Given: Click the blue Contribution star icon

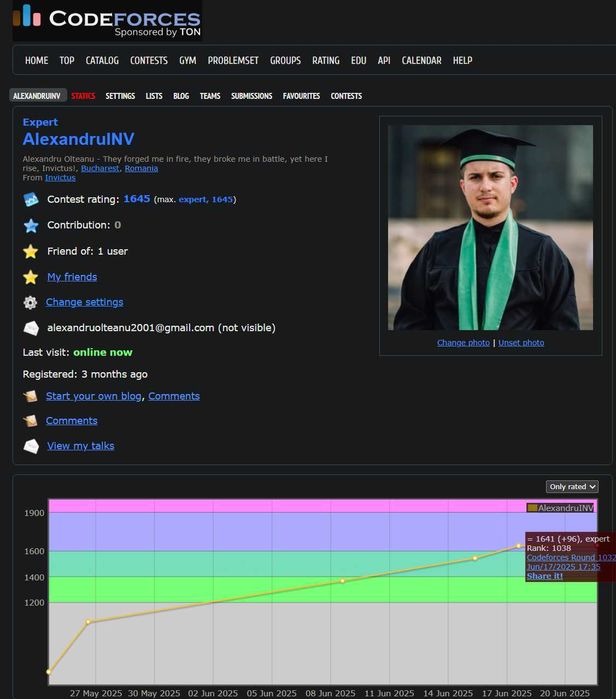Looking at the screenshot, I should 31,226.
